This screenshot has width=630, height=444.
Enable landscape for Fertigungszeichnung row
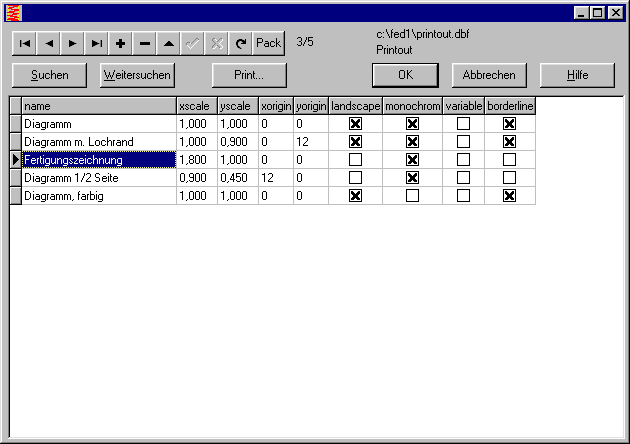point(355,160)
